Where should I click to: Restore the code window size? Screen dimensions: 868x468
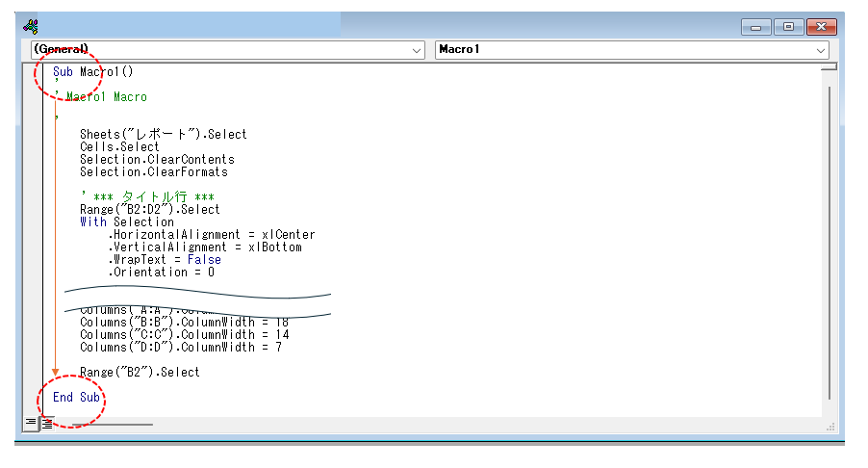[x=788, y=27]
